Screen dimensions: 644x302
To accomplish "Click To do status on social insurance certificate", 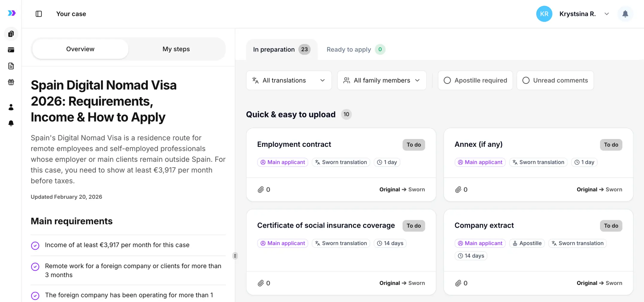I will pos(414,226).
